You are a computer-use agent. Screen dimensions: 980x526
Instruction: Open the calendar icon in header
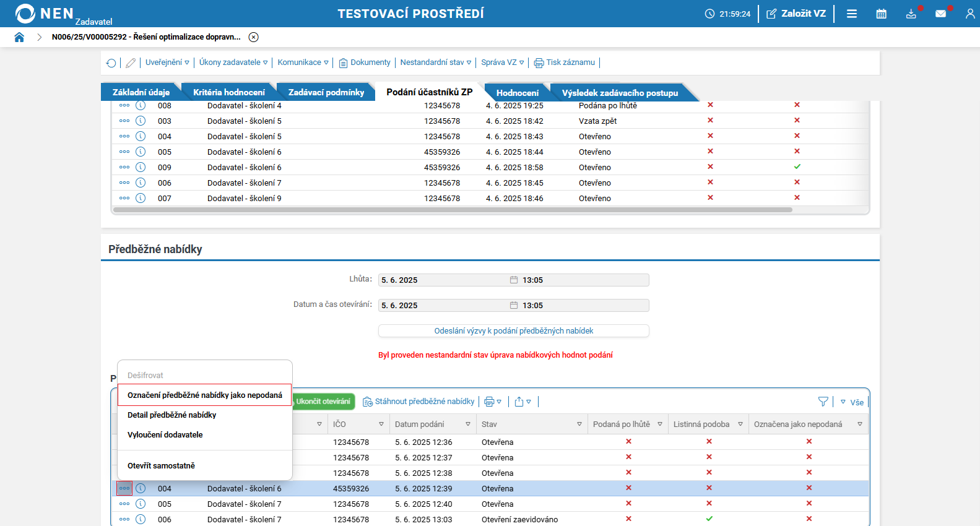click(x=881, y=14)
